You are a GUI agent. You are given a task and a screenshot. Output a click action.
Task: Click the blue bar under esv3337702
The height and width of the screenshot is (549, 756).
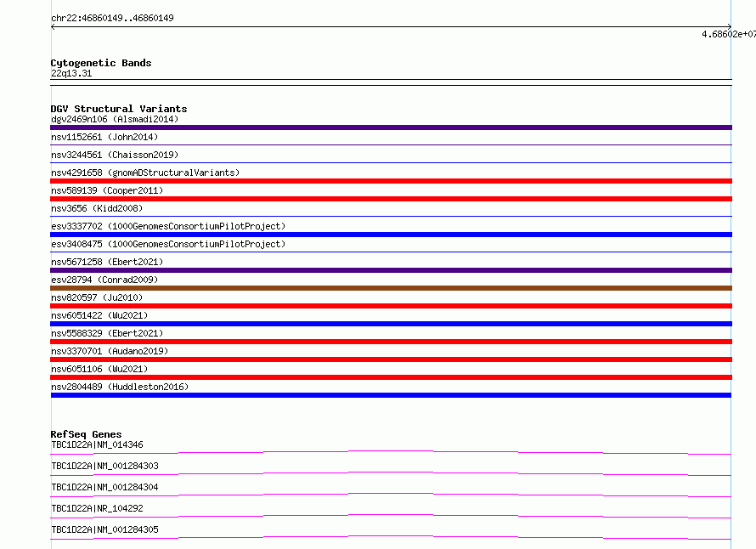[x=391, y=235]
